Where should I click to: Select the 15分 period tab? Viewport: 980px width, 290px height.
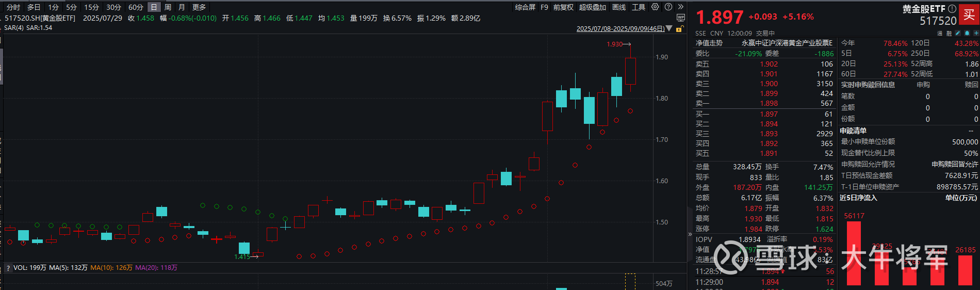(91, 7)
